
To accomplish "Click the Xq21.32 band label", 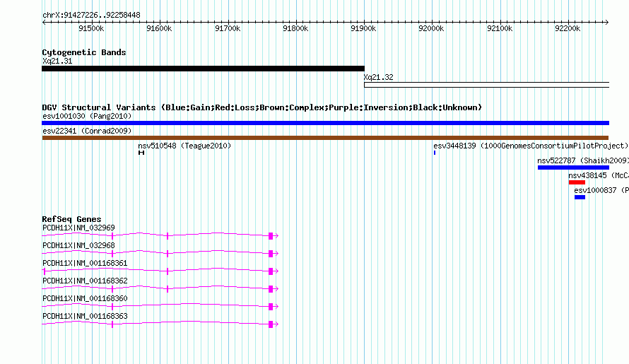I will pyautogui.click(x=379, y=78).
